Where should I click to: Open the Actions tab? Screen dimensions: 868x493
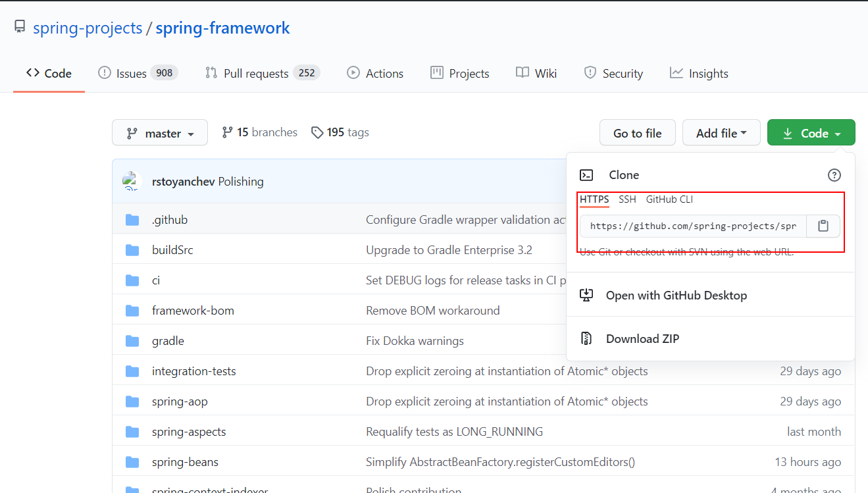click(375, 73)
